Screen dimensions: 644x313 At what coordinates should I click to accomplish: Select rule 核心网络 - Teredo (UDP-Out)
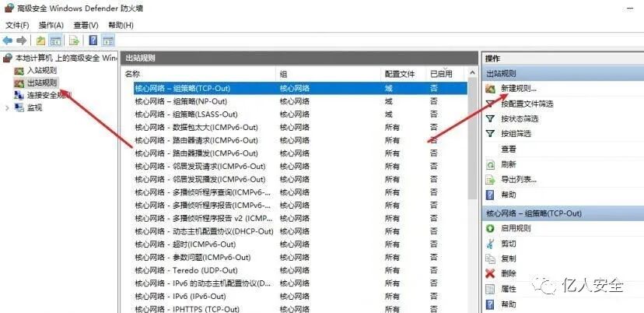(x=300, y=271)
